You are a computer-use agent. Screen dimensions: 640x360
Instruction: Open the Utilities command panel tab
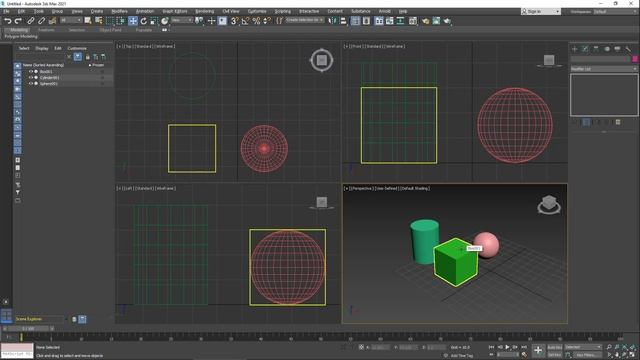pos(628,49)
